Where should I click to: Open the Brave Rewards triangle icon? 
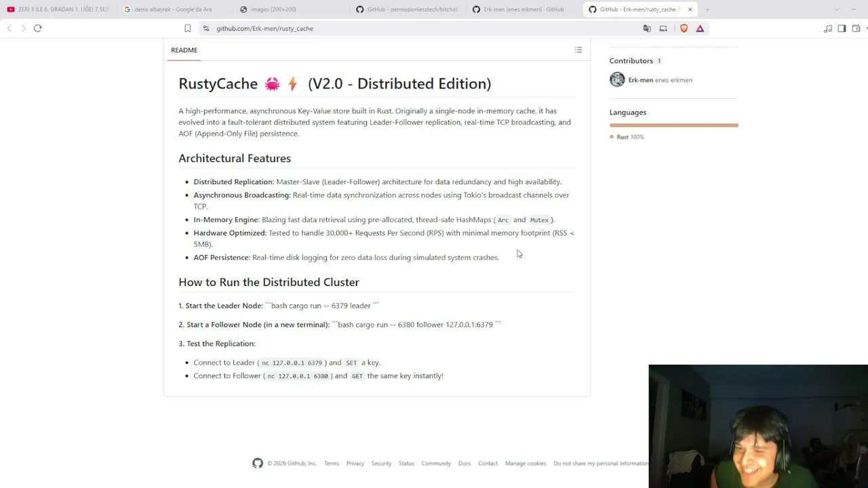pos(700,28)
